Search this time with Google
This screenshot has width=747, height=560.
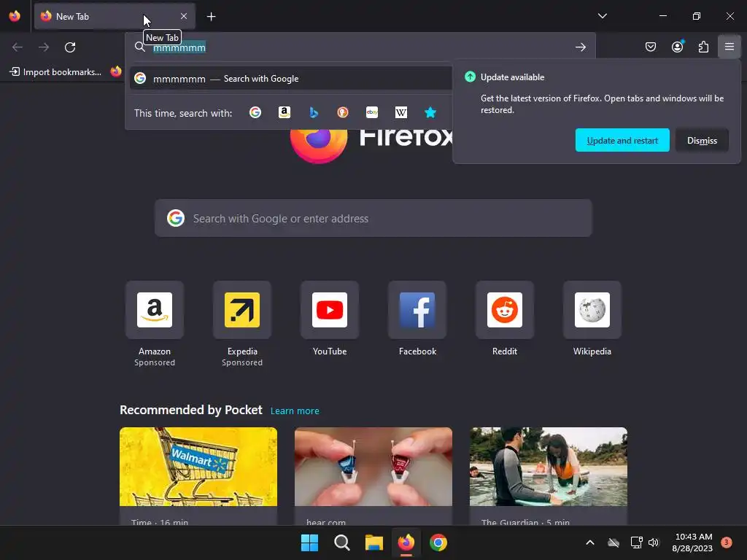tap(255, 112)
